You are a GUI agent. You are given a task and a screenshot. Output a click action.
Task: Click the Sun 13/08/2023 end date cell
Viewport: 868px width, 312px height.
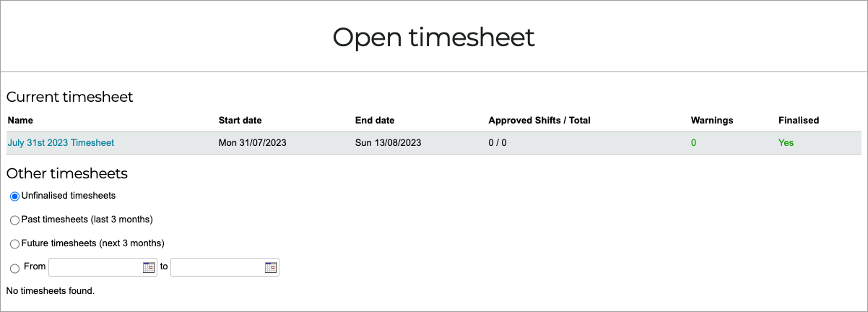[389, 143]
